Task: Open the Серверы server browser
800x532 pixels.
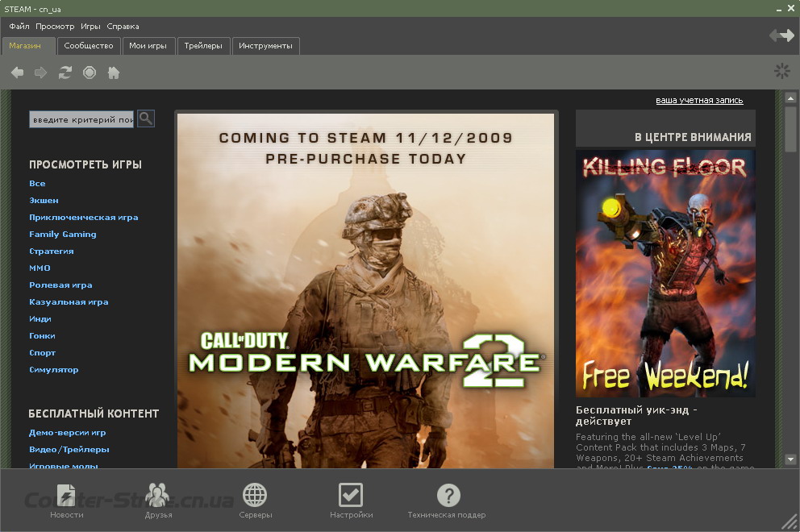Action: tap(255, 501)
